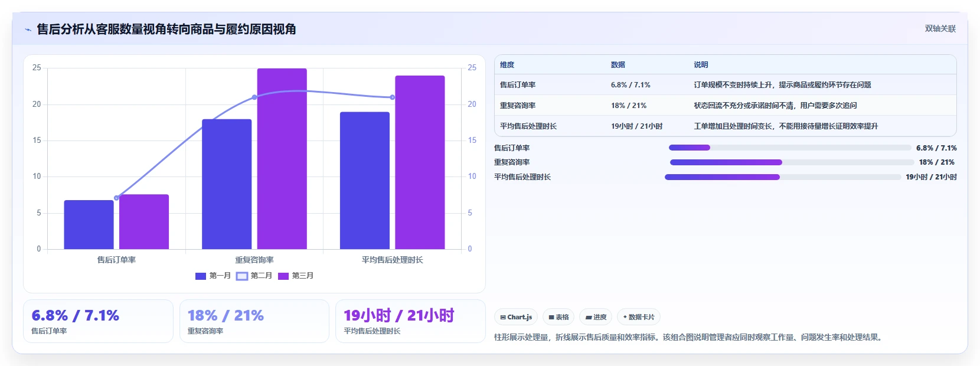Viewport: 980px width, 366px height.
Task: Click the 平均售后处理时长 progress bar
Action: pyautogui.click(x=783, y=177)
